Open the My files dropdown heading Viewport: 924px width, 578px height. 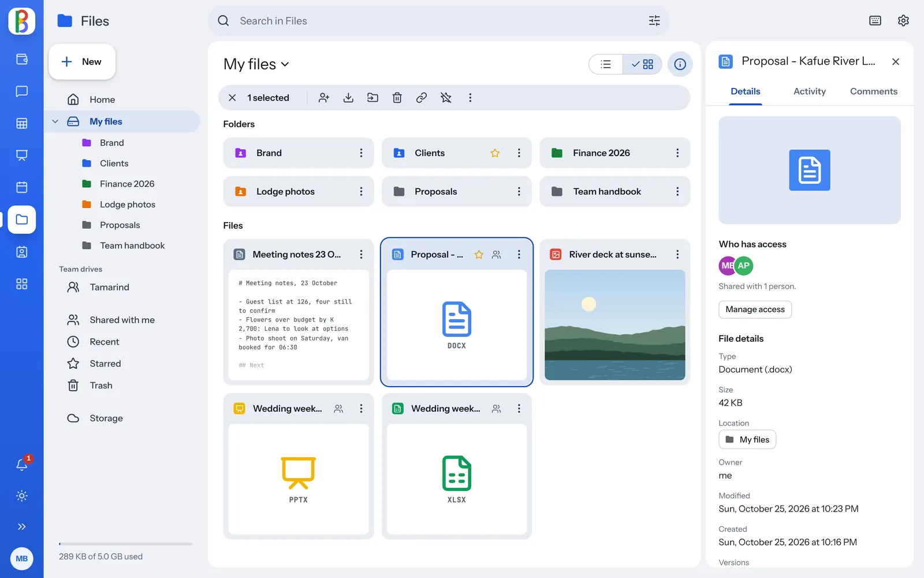256,64
